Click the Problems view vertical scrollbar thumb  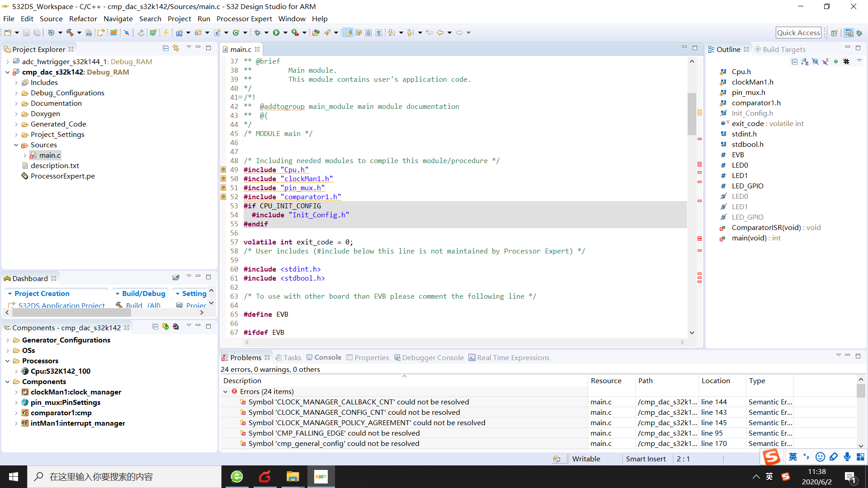point(861,390)
